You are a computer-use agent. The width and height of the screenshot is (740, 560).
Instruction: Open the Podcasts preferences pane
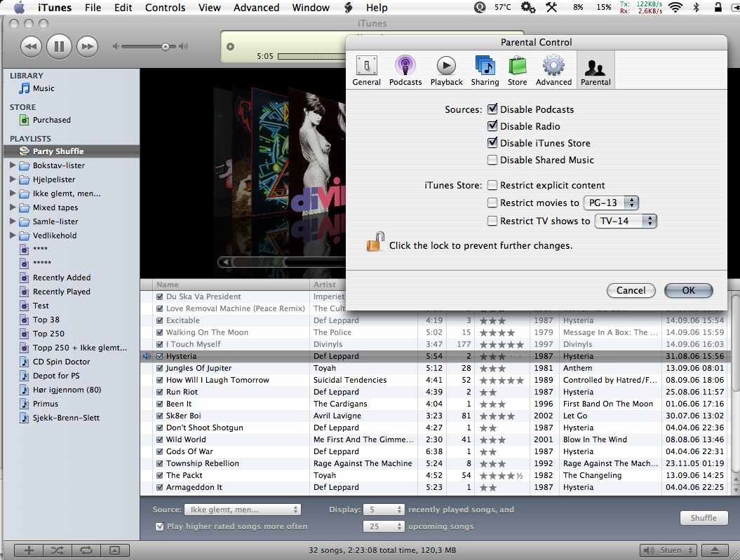(405, 71)
